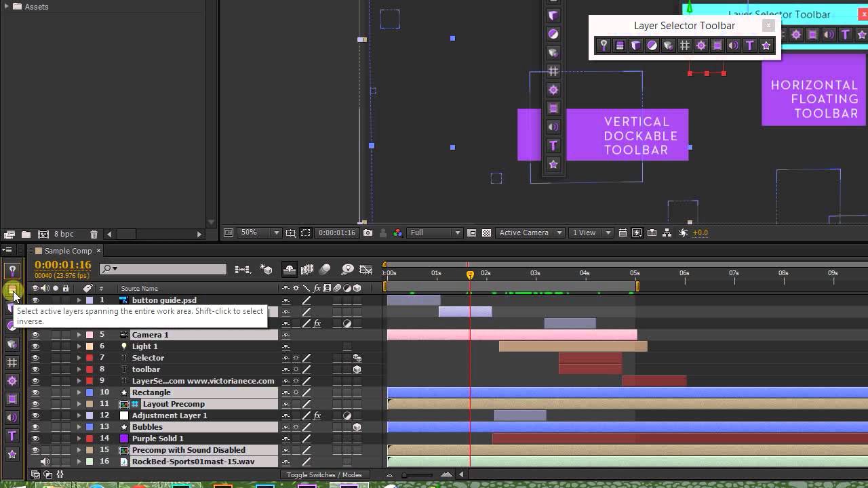Click the Draft 3D icon in timeline
The height and width of the screenshot is (488, 868).
(x=267, y=269)
